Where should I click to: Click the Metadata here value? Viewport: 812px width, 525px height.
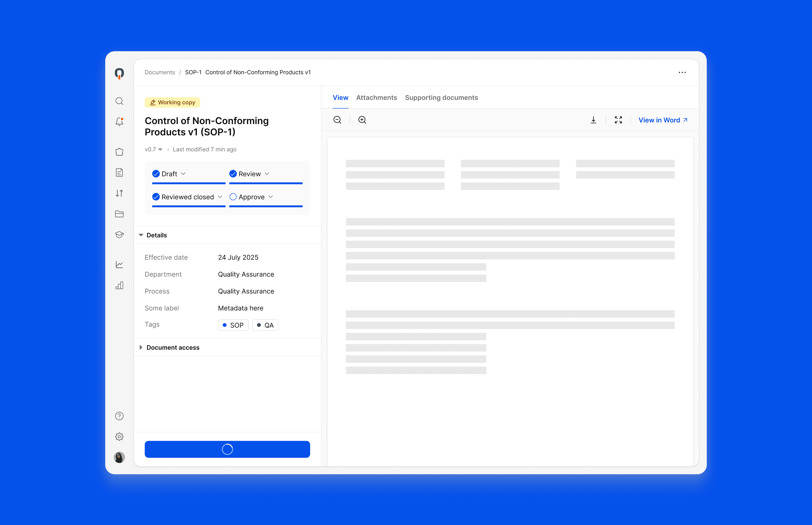point(240,308)
